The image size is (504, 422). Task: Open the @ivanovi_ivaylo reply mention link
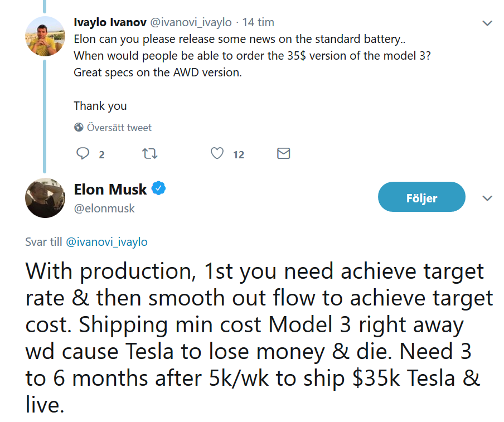(x=106, y=242)
